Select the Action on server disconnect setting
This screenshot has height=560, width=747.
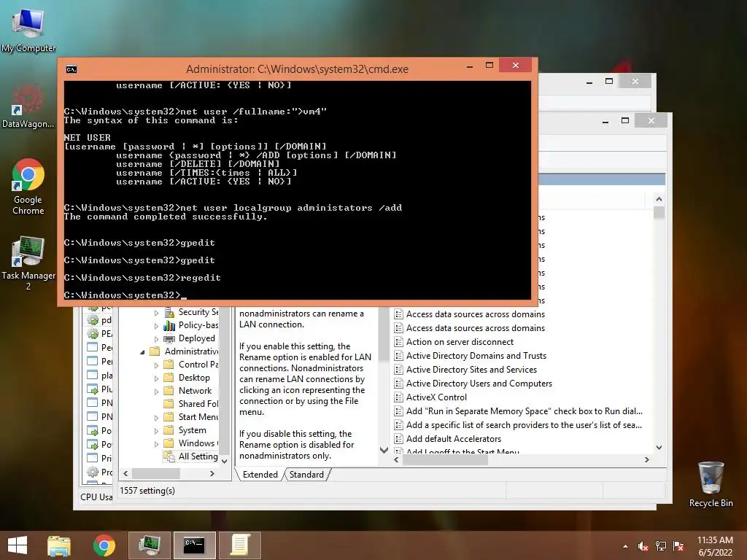pyautogui.click(x=460, y=342)
